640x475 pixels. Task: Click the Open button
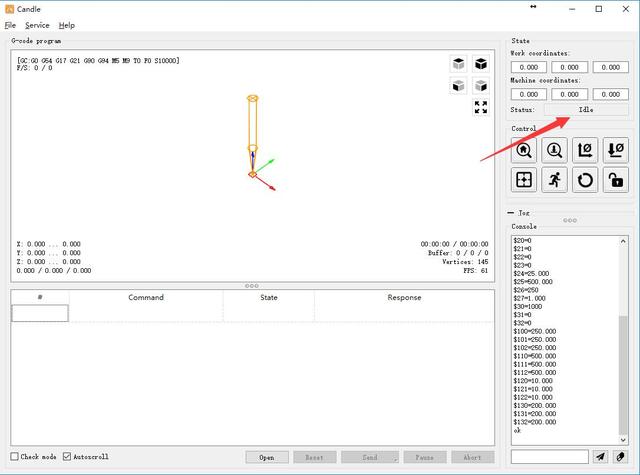coord(267,457)
